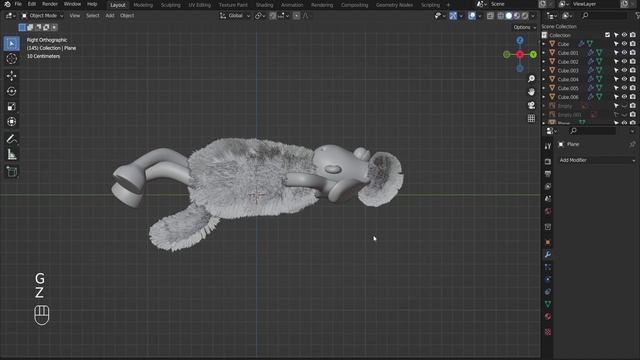
Task: Activate the Measure ruler tool
Action: click(x=11, y=155)
